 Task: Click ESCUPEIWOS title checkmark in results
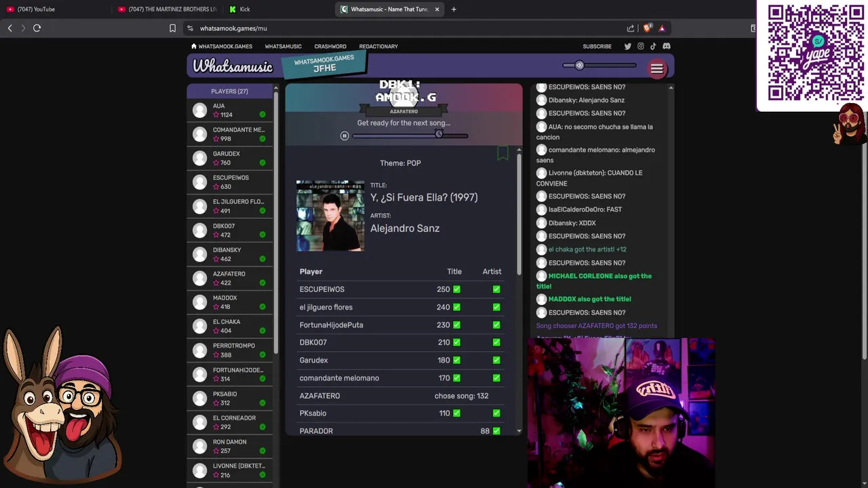(456, 289)
